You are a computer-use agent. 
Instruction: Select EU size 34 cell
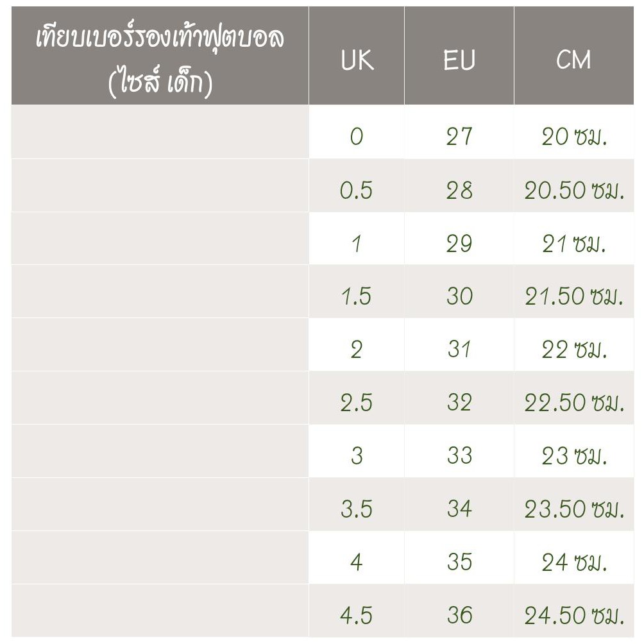459,509
